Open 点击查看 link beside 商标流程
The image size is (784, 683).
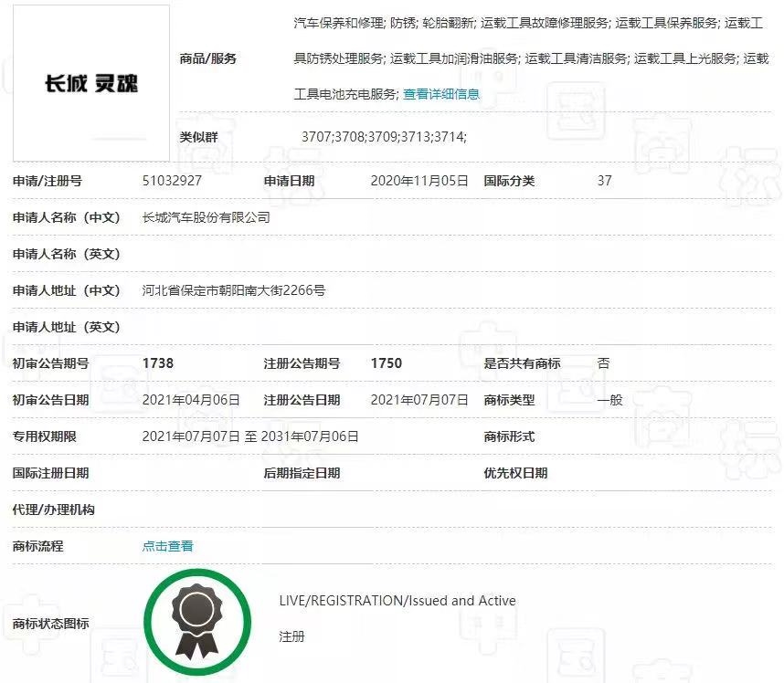[x=167, y=546]
